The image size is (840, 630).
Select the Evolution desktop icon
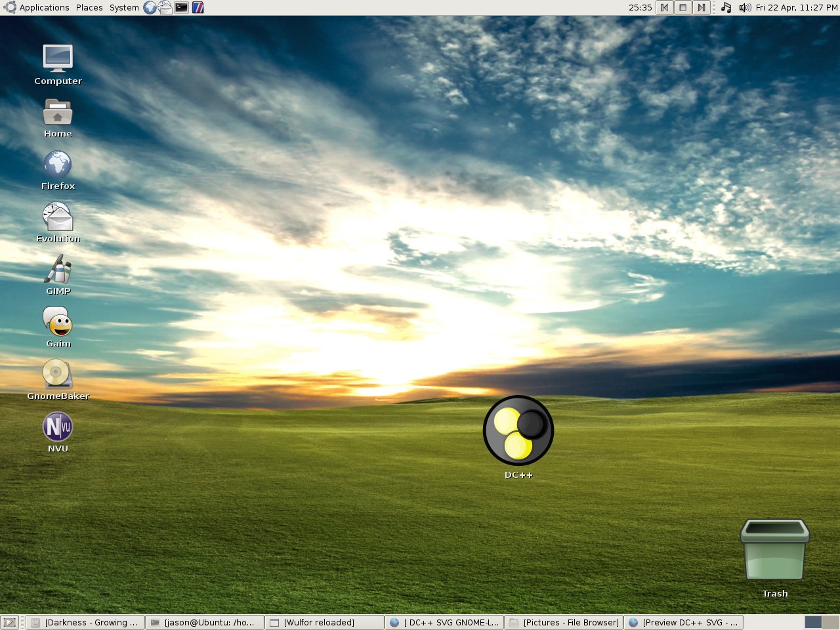pos(58,223)
